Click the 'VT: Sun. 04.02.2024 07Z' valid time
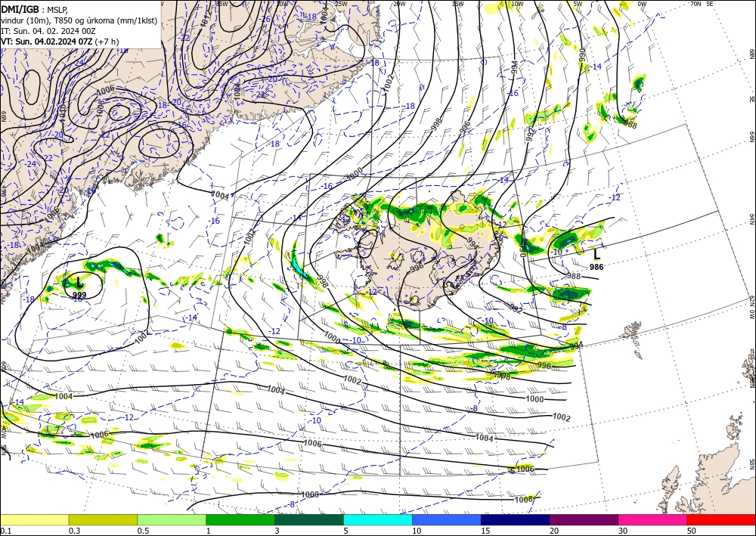 click(47, 42)
